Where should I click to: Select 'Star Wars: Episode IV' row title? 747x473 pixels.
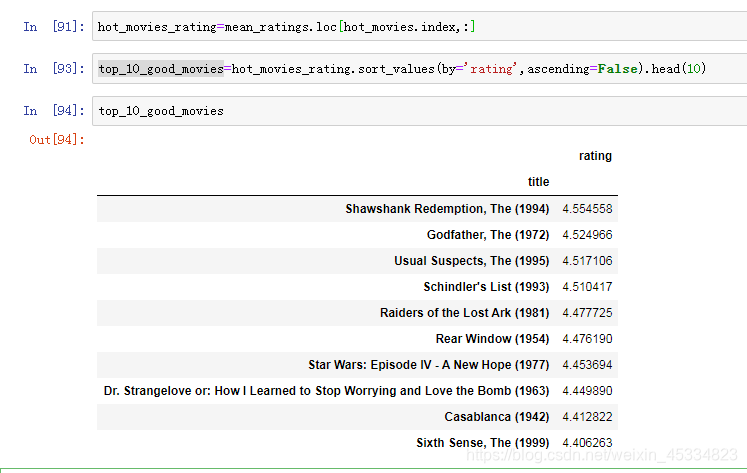(429, 365)
